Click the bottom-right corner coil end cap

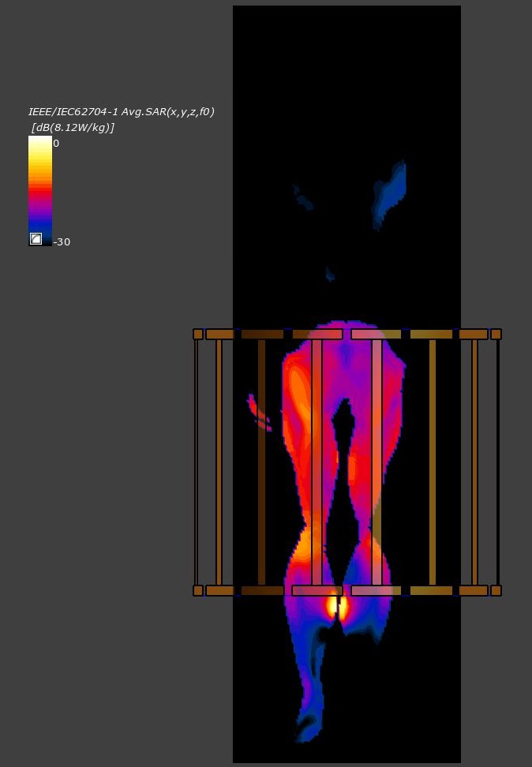496,590
